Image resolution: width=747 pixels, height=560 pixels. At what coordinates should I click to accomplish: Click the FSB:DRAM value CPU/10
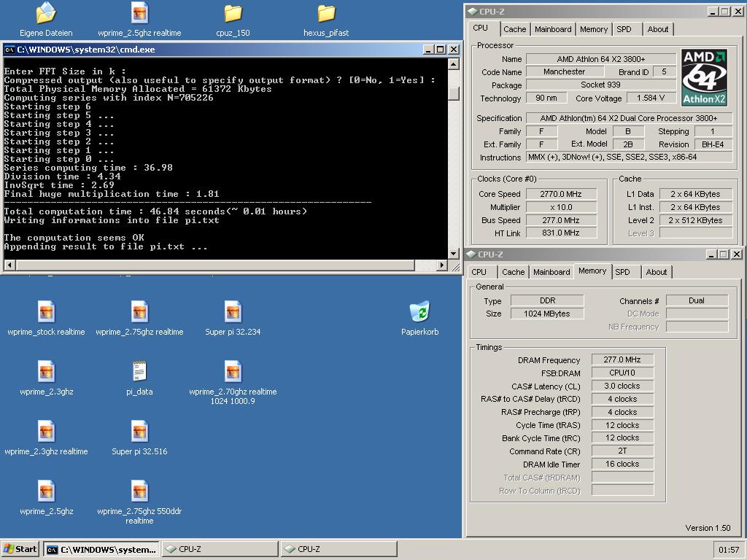tap(622, 373)
